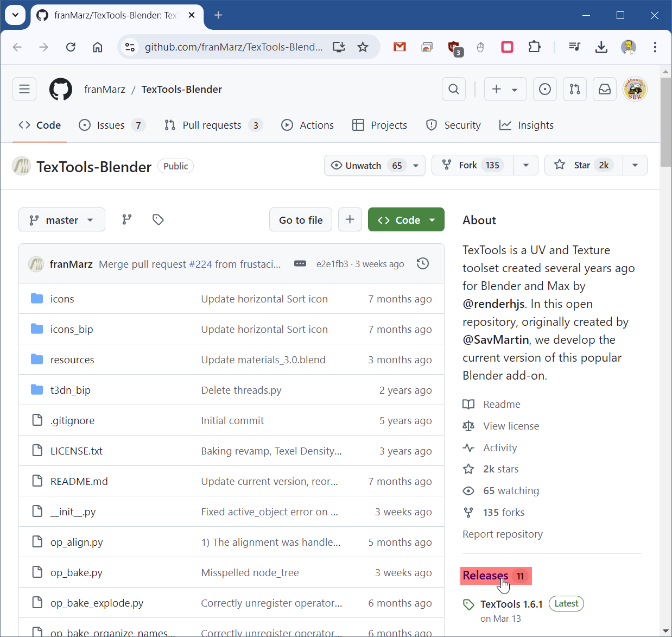
Task: Open a new browser tab
Action: pos(218,15)
